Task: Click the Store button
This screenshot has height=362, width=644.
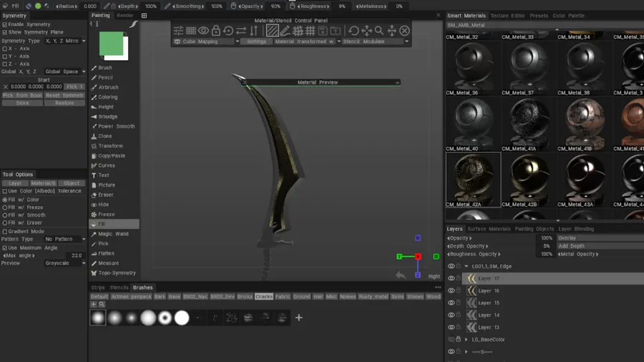Action: [x=22, y=103]
